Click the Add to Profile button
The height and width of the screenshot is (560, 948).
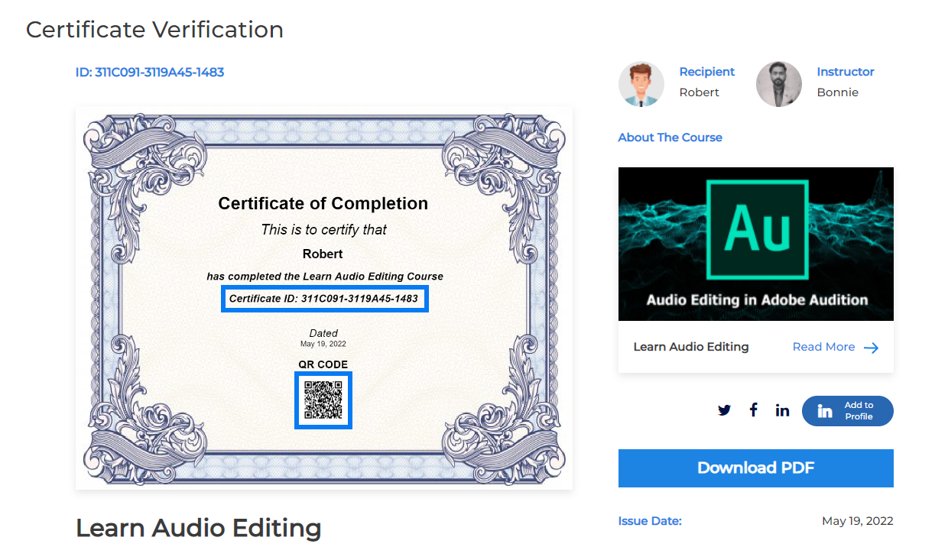(847, 410)
